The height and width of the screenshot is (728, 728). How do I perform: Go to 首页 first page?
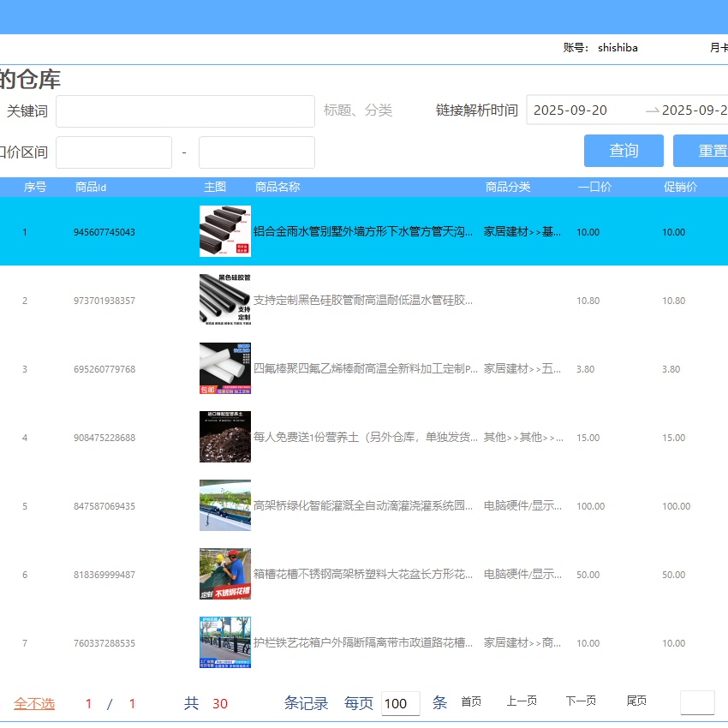click(470, 701)
